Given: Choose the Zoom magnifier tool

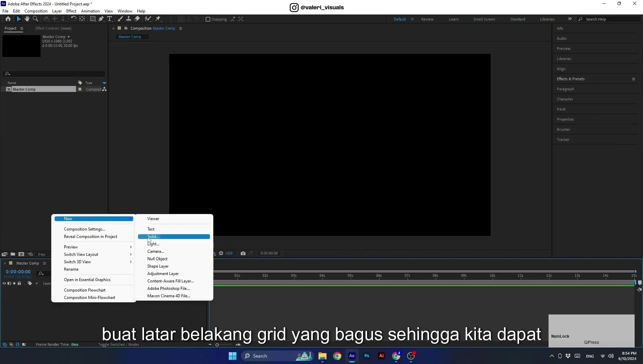Looking at the screenshot, I should point(35,19).
